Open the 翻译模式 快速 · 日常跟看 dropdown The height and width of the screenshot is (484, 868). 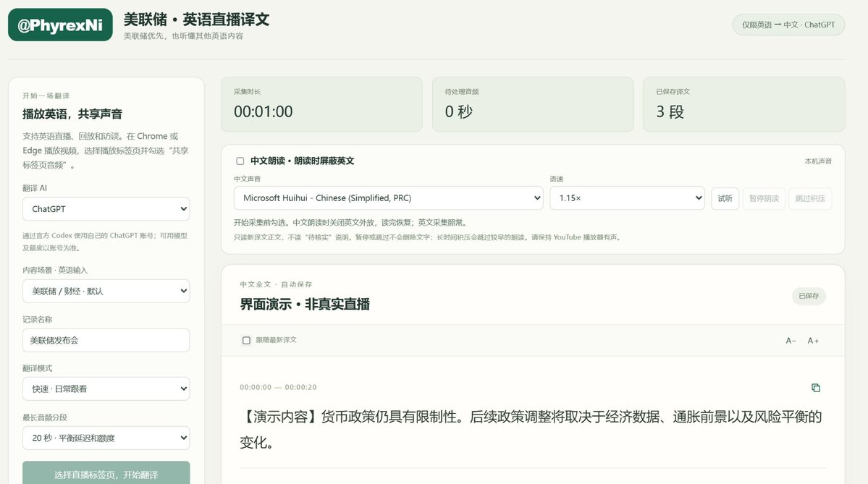106,389
